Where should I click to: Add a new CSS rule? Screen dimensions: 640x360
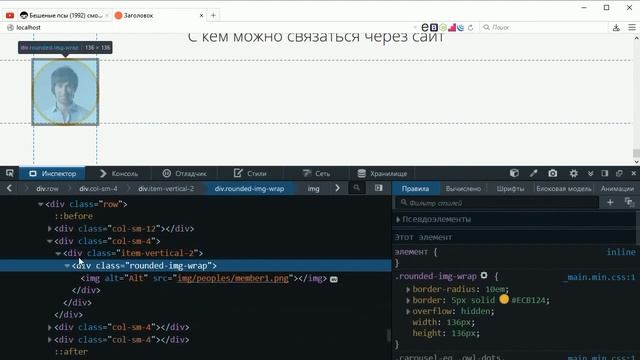click(610, 202)
